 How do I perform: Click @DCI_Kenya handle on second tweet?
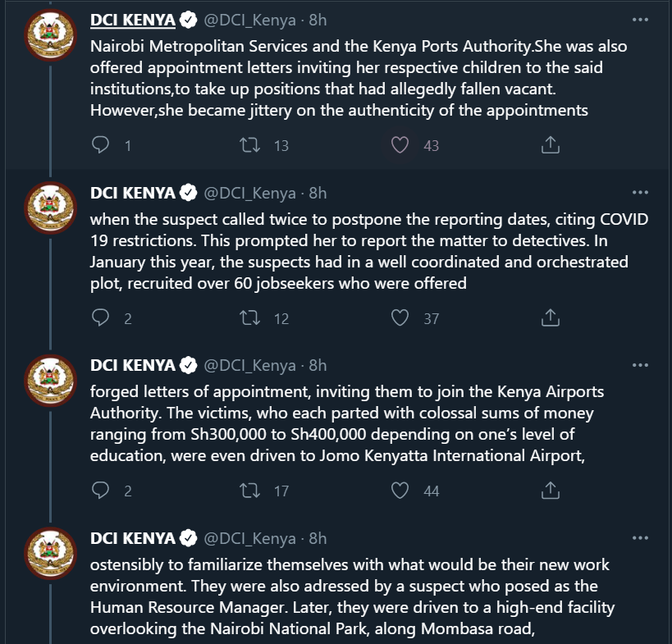point(249,193)
